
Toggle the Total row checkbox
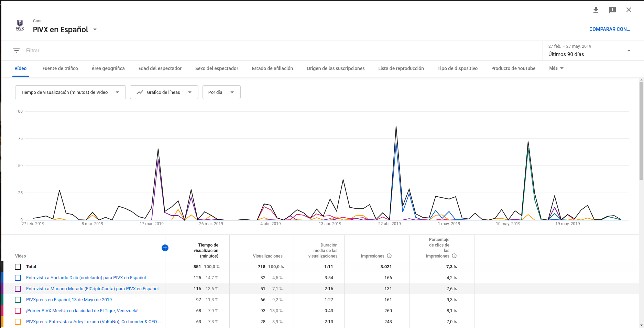coord(18,267)
